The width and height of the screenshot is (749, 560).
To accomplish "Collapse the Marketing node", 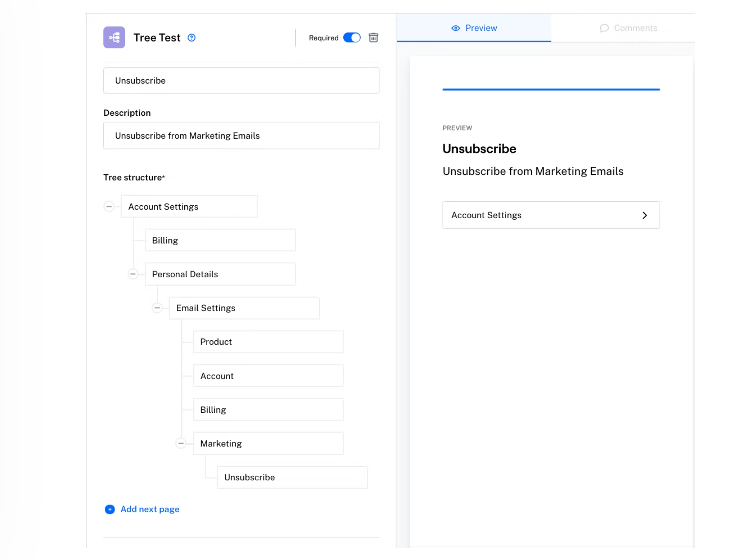I will (x=181, y=443).
